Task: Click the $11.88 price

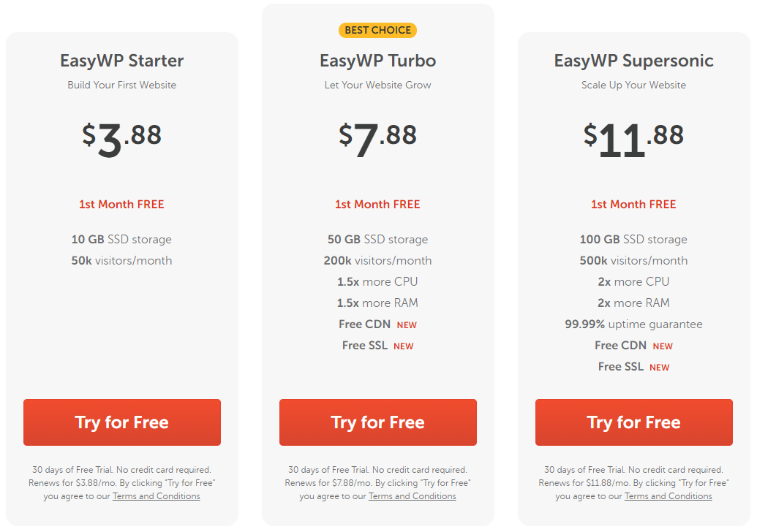Action: click(x=634, y=140)
